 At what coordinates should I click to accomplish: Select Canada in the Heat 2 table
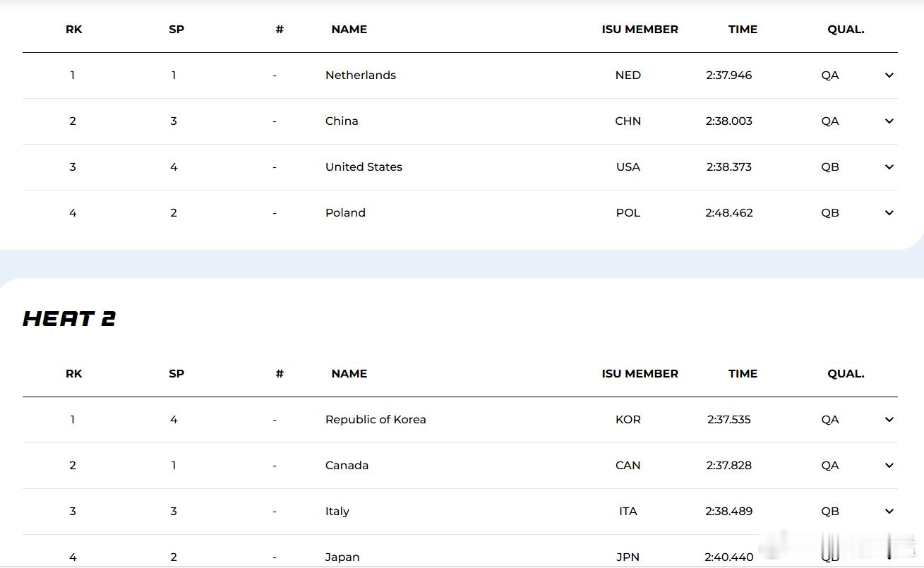(x=347, y=466)
